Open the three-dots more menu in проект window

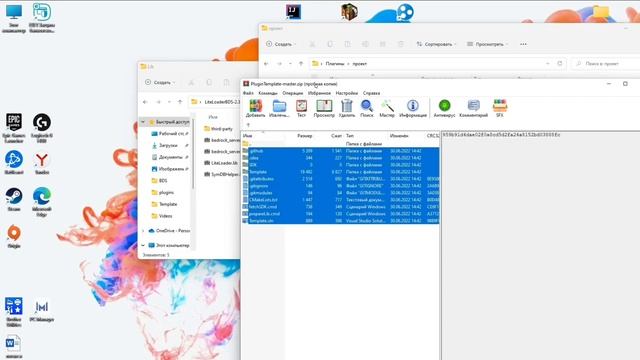coord(523,44)
